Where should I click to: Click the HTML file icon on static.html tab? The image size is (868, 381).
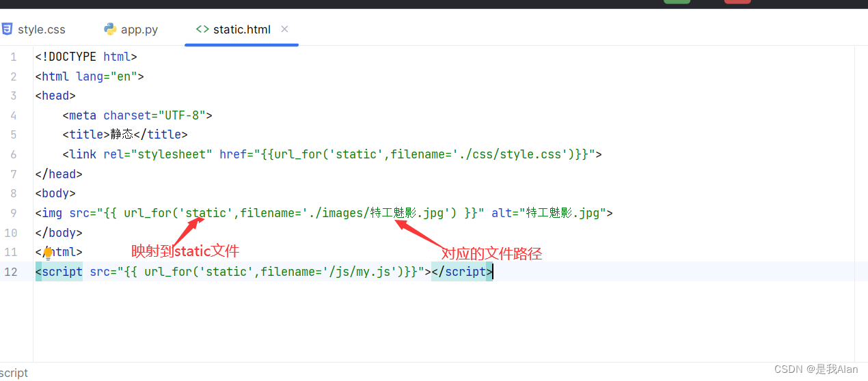tap(202, 29)
